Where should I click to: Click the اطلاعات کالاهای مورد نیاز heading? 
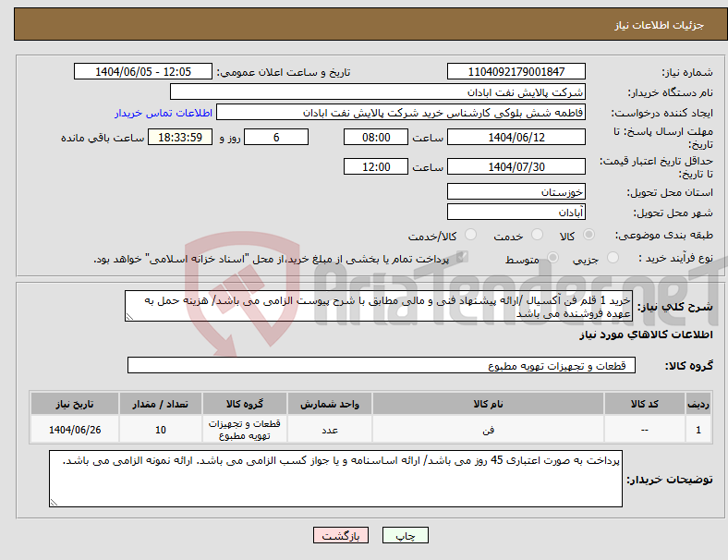coord(646,335)
